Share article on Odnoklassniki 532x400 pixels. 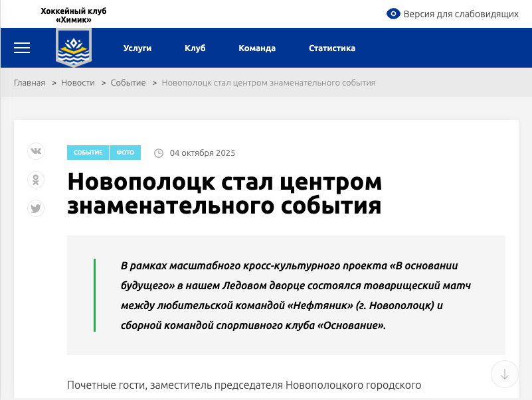pos(36,180)
